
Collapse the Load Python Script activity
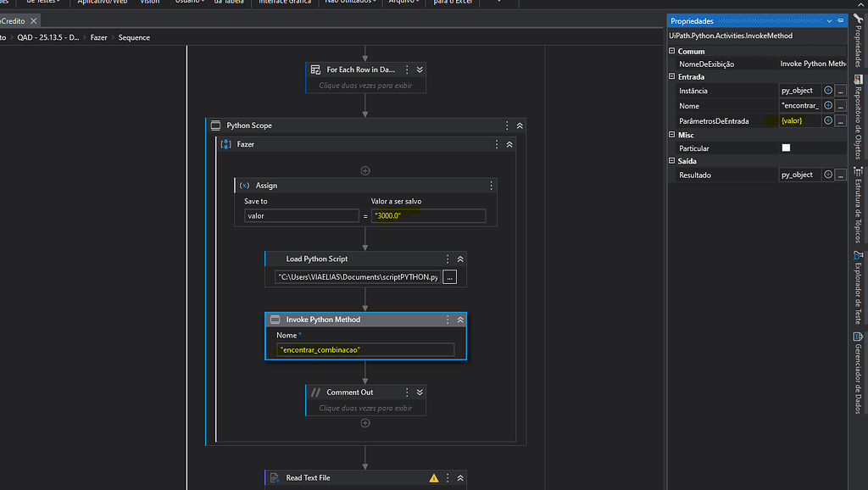[460, 259]
